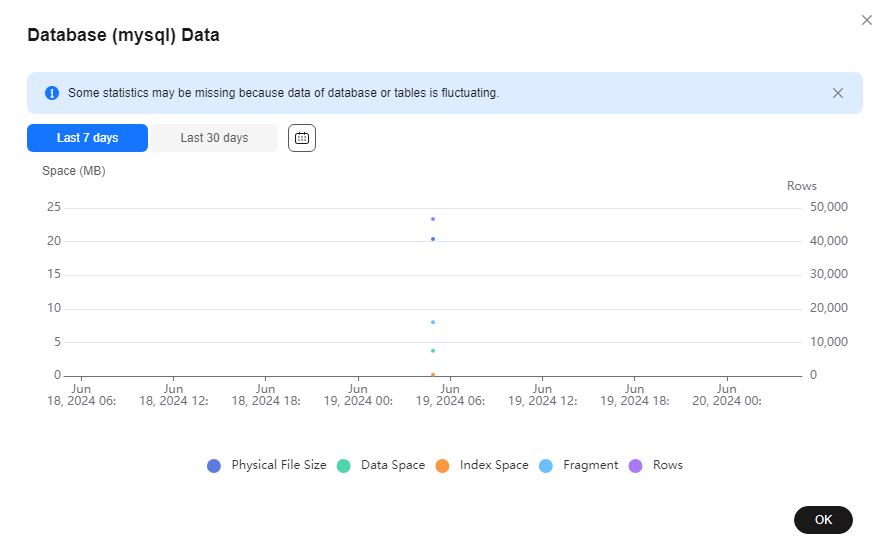Toggle Fragment legend series
This screenshot has height=559, width=889.
pos(578,465)
